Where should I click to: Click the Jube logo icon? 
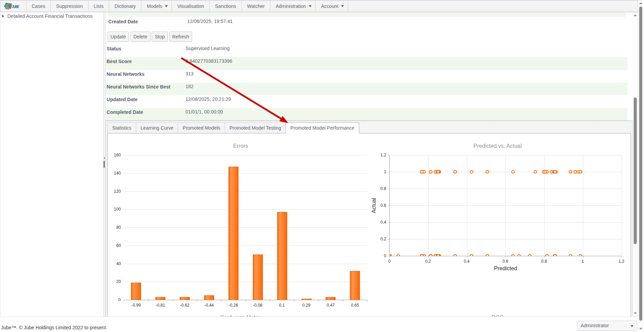point(12,6)
